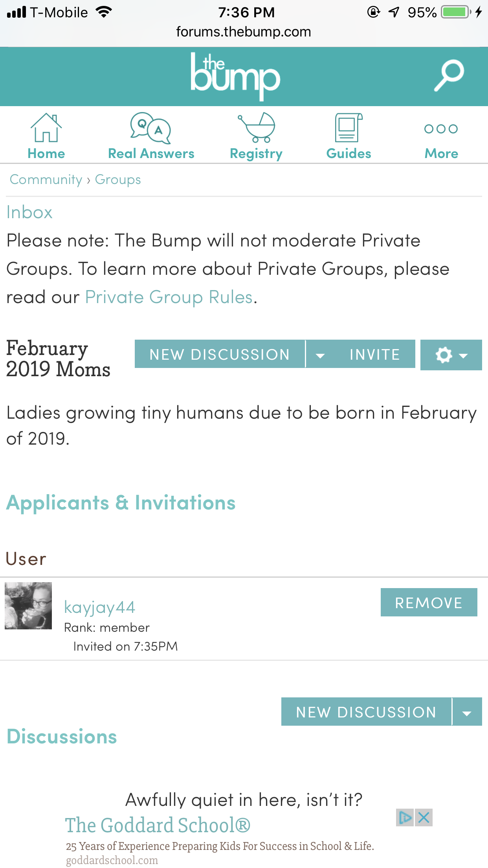Open kayjay44's profile picture
The width and height of the screenshot is (488, 868).
[x=28, y=606]
